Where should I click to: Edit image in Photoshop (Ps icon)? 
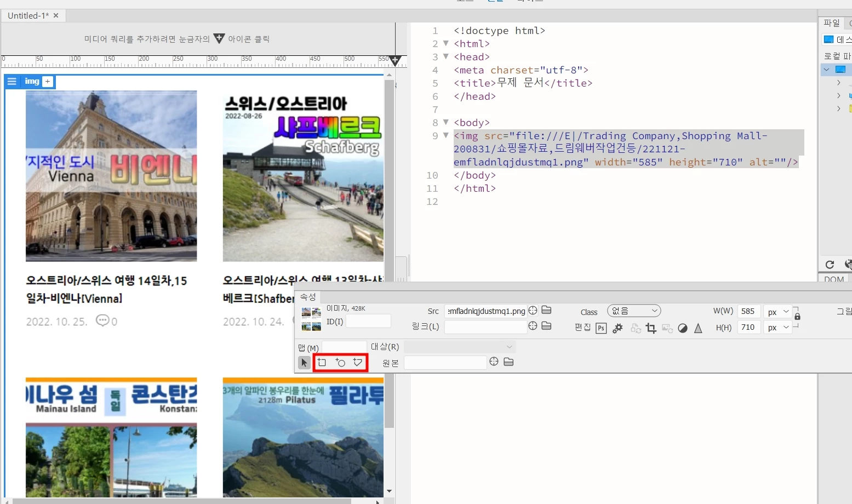click(601, 328)
